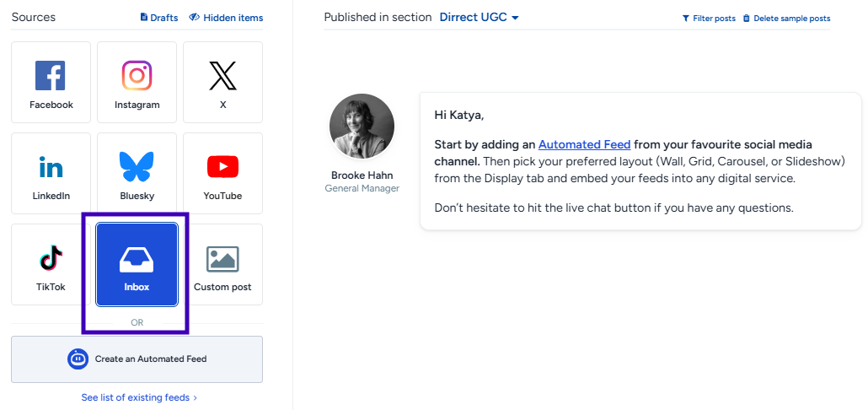The height and width of the screenshot is (410, 868).
Task: Show Hidden items with eye icon
Action: pos(226,18)
